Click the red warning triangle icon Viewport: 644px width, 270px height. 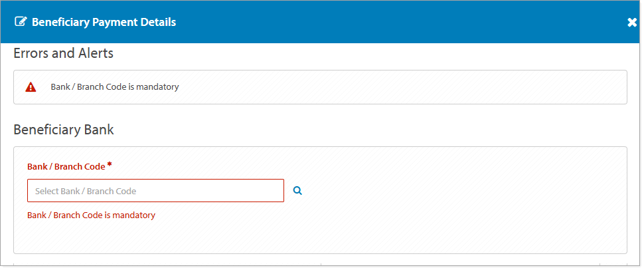point(31,87)
